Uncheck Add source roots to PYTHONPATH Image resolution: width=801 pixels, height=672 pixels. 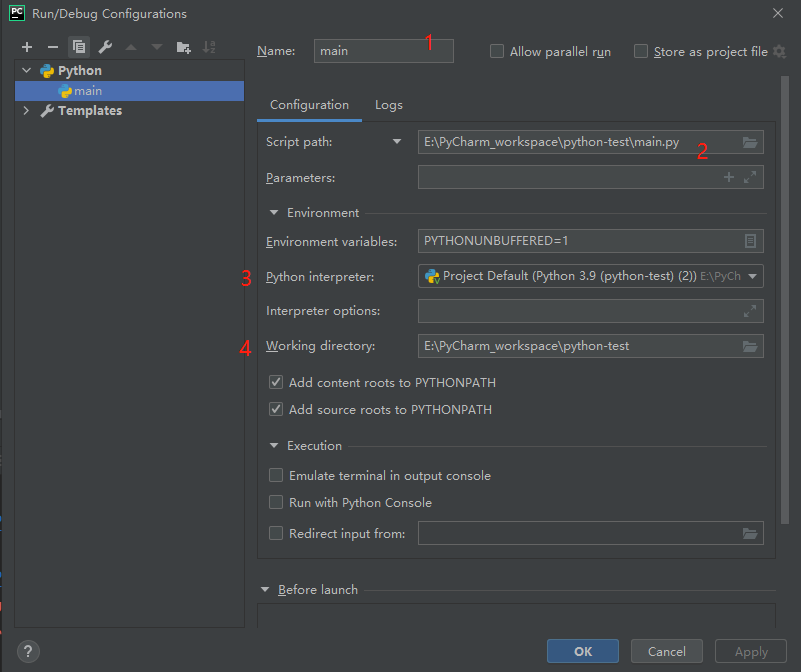tap(276, 409)
